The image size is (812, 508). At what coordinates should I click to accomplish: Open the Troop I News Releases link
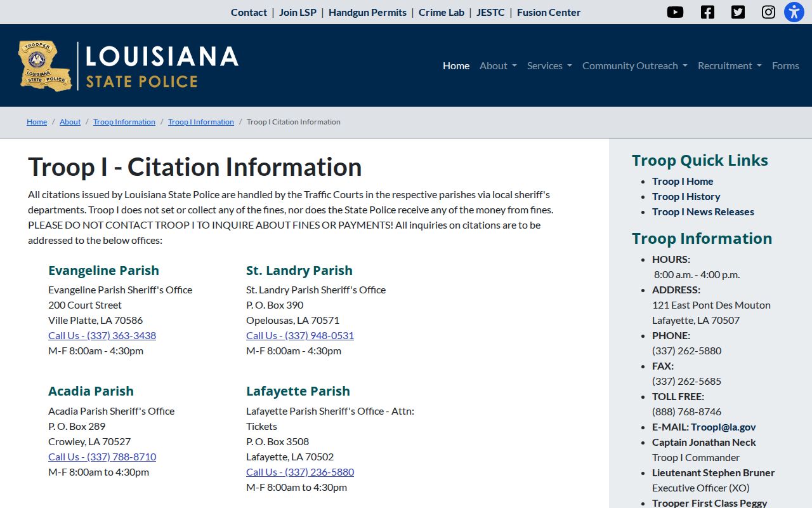[703, 211]
